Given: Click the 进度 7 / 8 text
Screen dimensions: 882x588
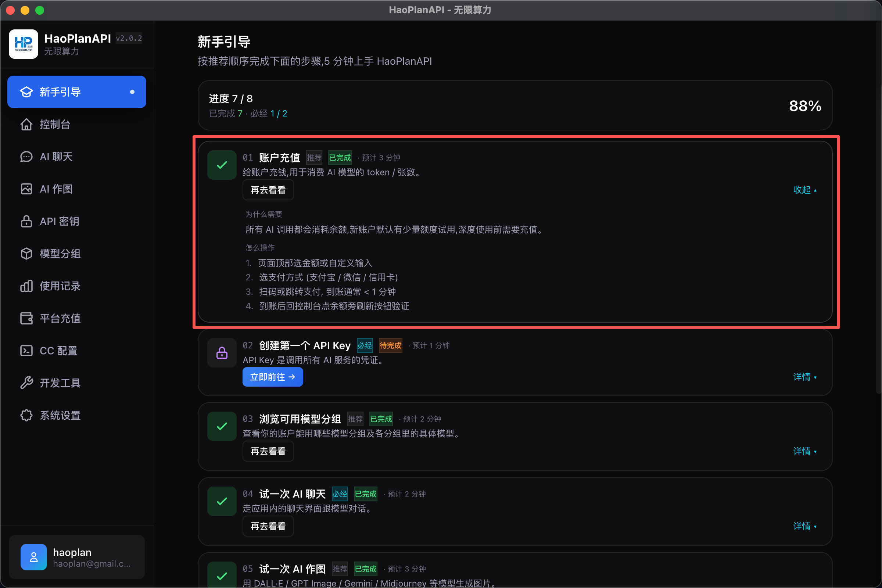Looking at the screenshot, I should [231, 98].
